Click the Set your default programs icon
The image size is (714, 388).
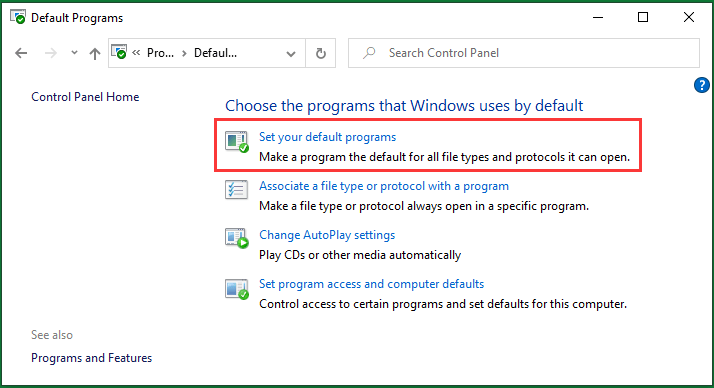[237, 142]
